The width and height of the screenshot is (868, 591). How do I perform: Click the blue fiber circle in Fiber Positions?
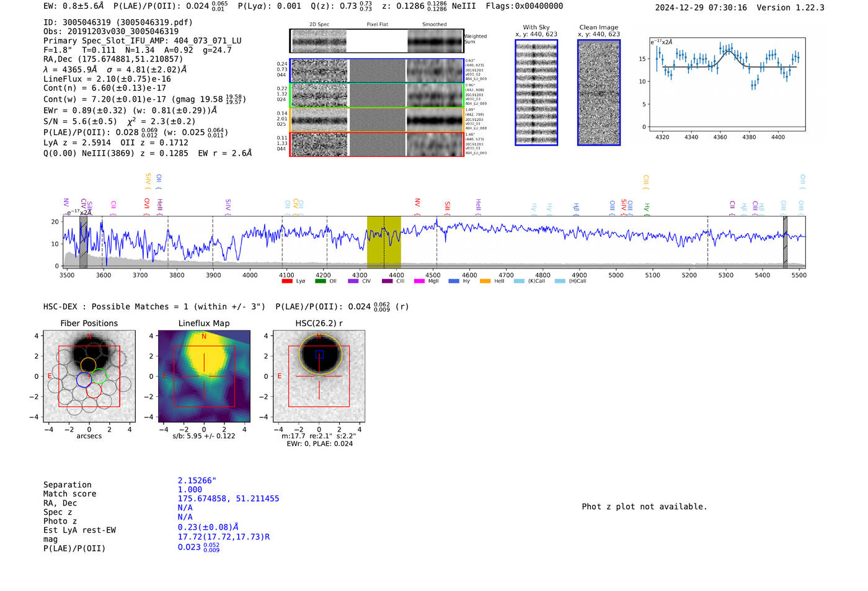click(x=84, y=380)
